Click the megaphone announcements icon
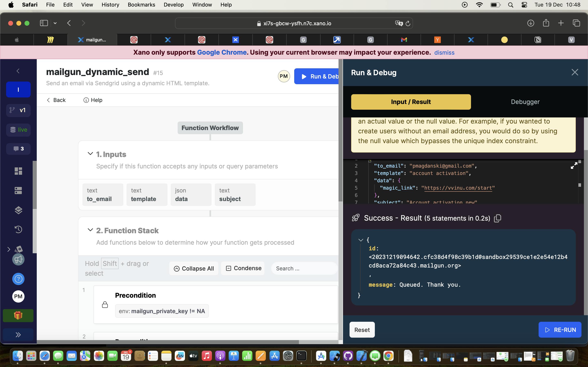The width and height of the screenshot is (588, 367). pyautogui.click(x=18, y=259)
